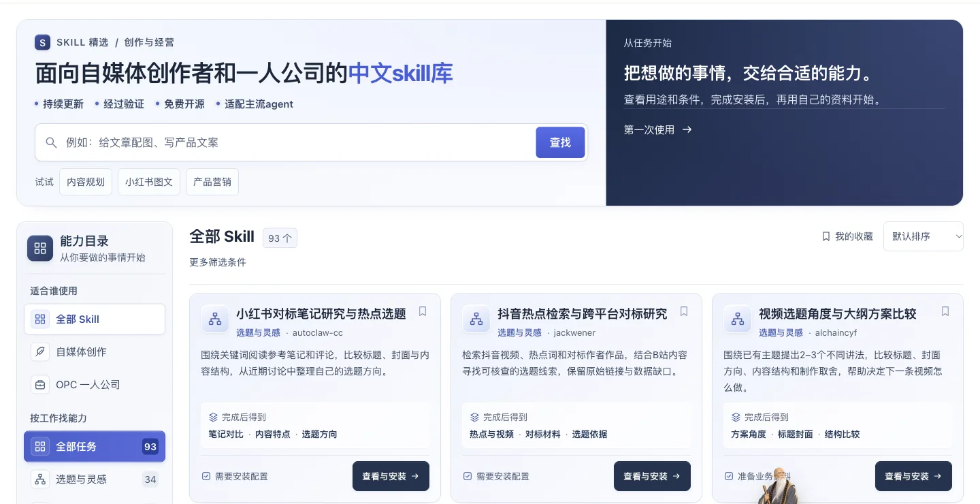This screenshot has width=980, height=504.
Task: Try the 小红书图文 suggestion chip
Action: click(149, 182)
